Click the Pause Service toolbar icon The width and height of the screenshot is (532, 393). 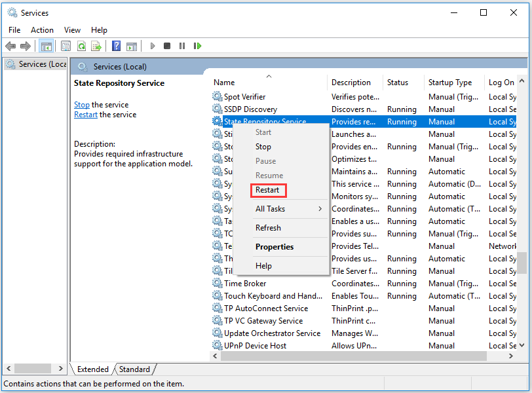(x=182, y=46)
